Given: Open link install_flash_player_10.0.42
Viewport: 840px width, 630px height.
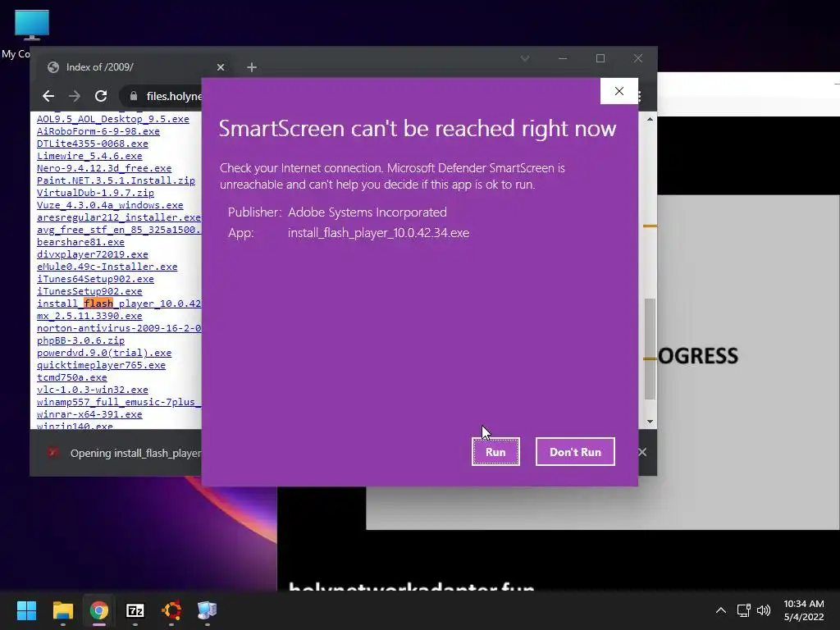Looking at the screenshot, I should tap(119, 304).
